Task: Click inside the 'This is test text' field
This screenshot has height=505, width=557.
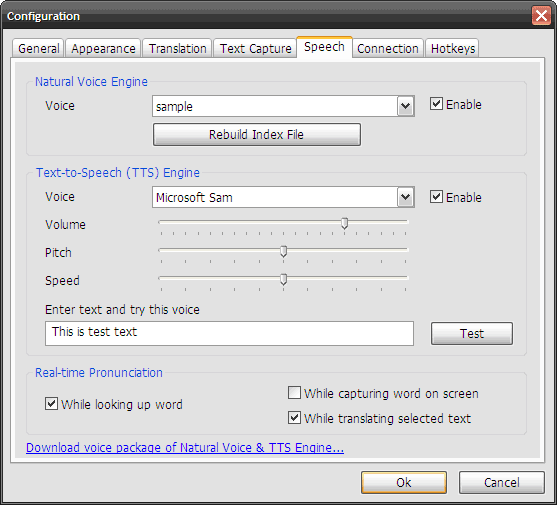Action: tap(229, 333)
